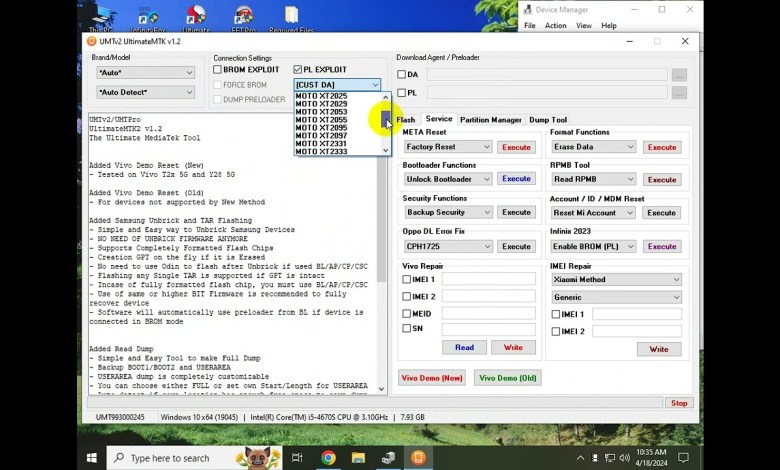
Task: Click the network icon in system tray
Action: point(610,458)
